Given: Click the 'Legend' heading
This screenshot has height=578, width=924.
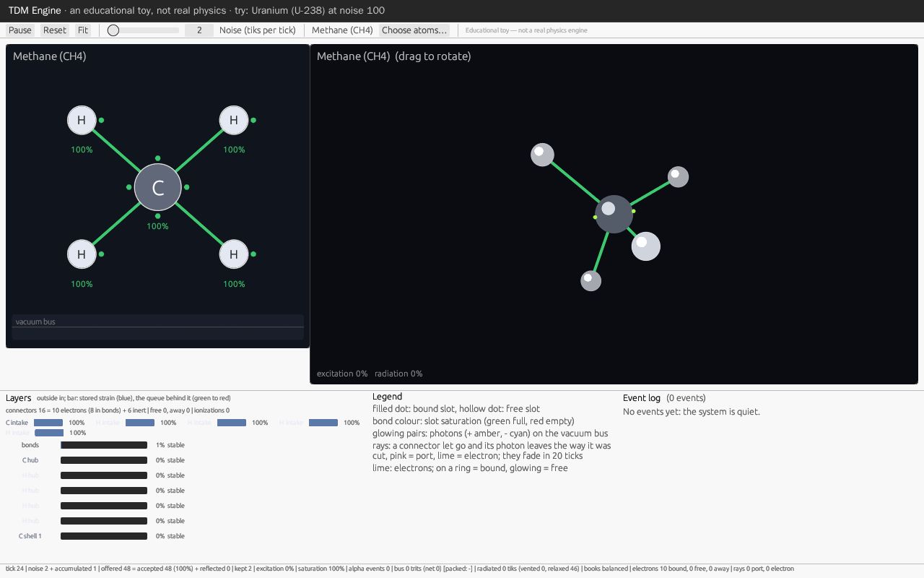Looking at the screenshot, I should pos(388,397).
